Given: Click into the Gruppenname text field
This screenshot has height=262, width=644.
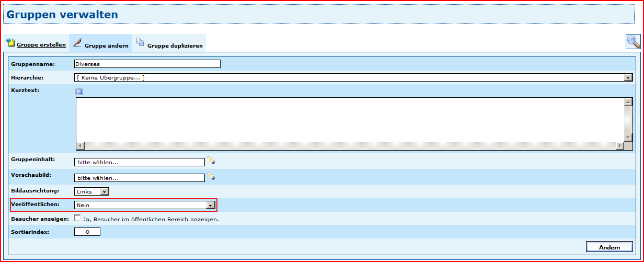Looking at the screenshot, I should [147, 64].
